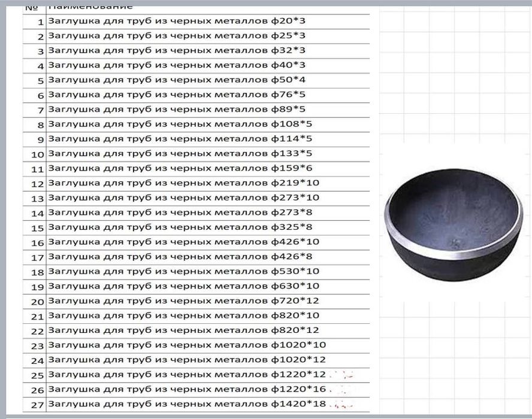Viewport: 532px width, 419px height.
Task: Click row number 20 cell
Action: click(x=35, y=302)
